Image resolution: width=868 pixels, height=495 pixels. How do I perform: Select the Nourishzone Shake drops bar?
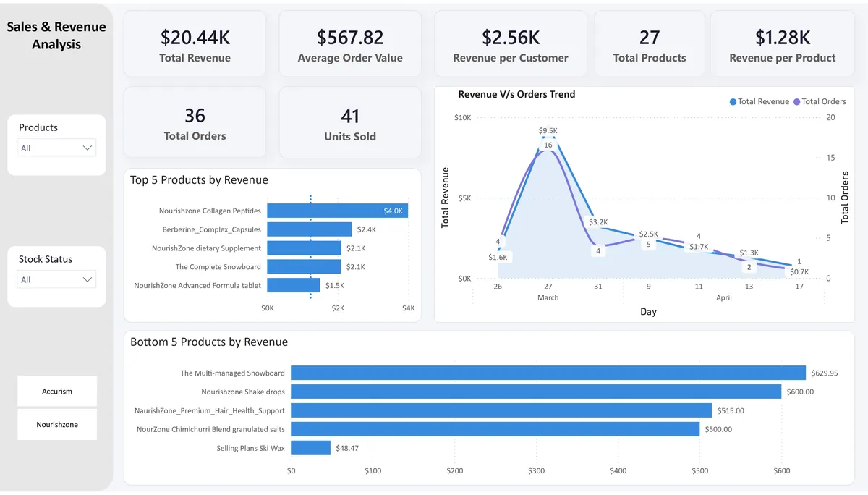(x=536, y=392)
